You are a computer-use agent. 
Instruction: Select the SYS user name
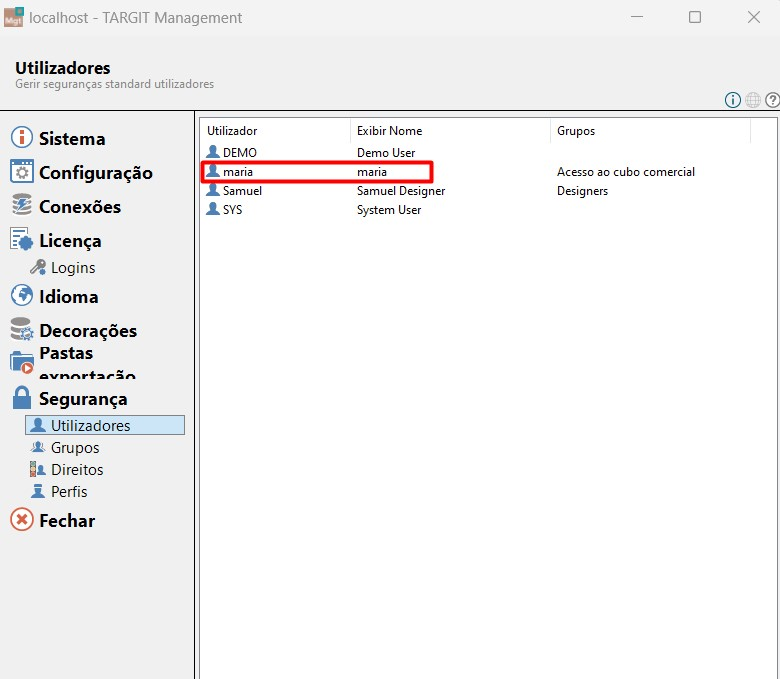(x=232, y=209)
